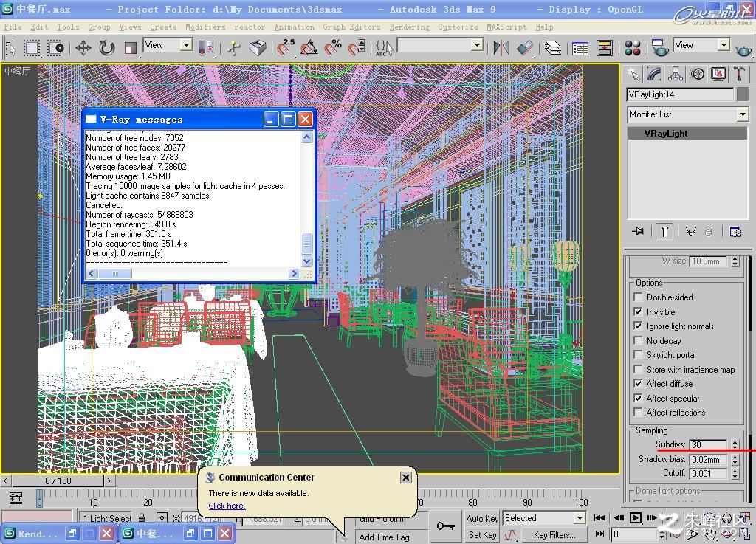
Task: Open the Customize menu
Action: (x=458, y=27)
